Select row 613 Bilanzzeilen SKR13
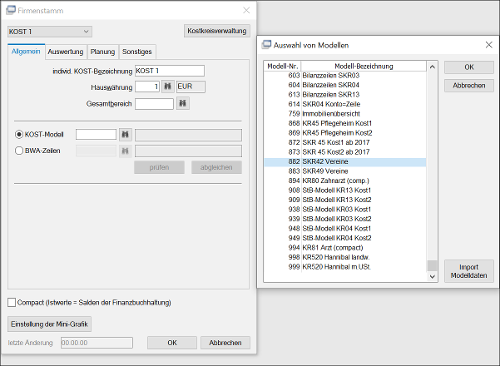Viewport: 500px width, 366px height. coord(345,95)
